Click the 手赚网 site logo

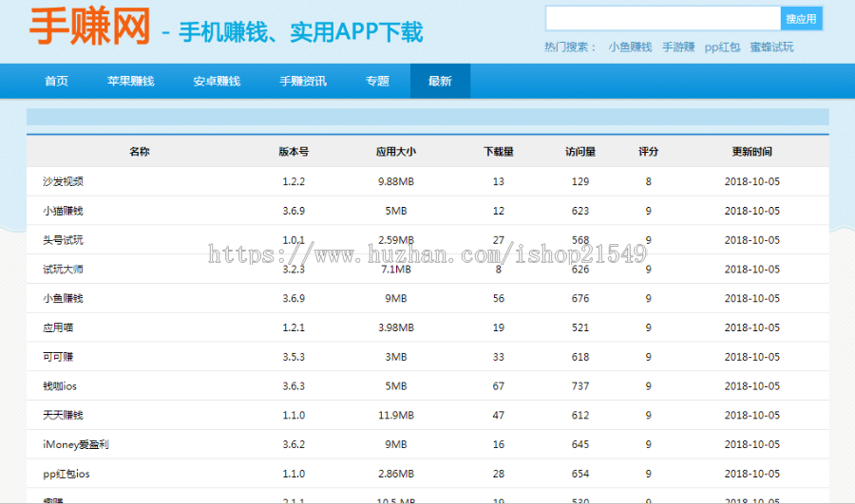89,27
